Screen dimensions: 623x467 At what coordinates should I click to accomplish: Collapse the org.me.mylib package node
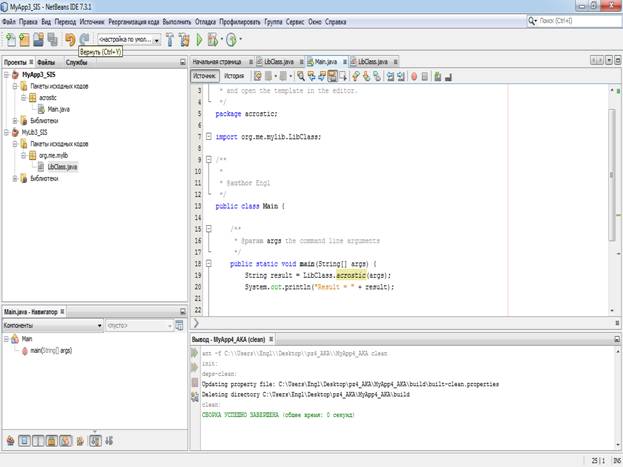coord(23,155)
